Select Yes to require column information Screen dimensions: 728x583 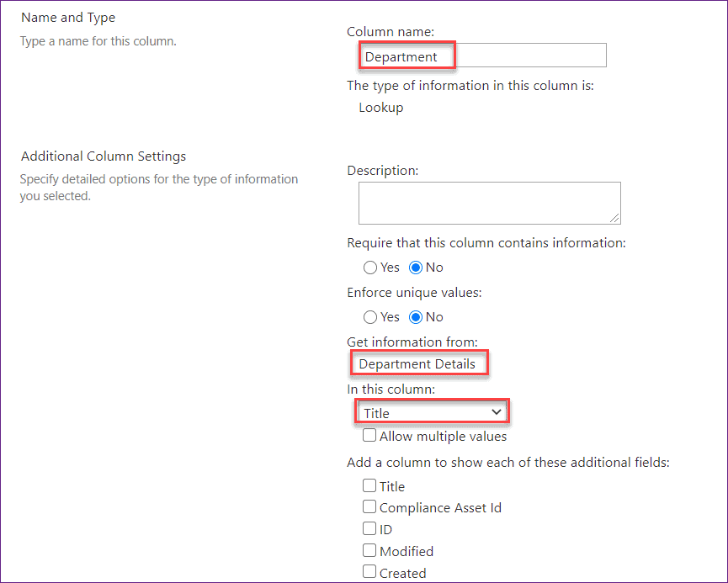point(369,267)
